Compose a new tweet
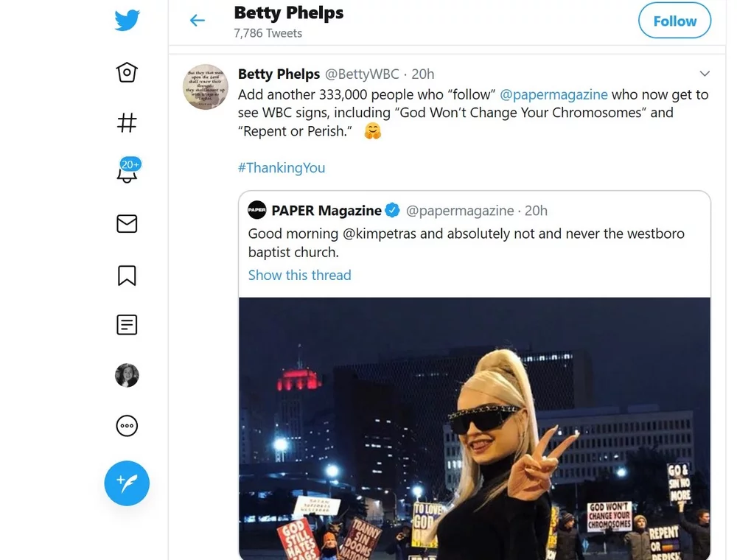This screenshot has height=560, width=737. pos(127,483)
